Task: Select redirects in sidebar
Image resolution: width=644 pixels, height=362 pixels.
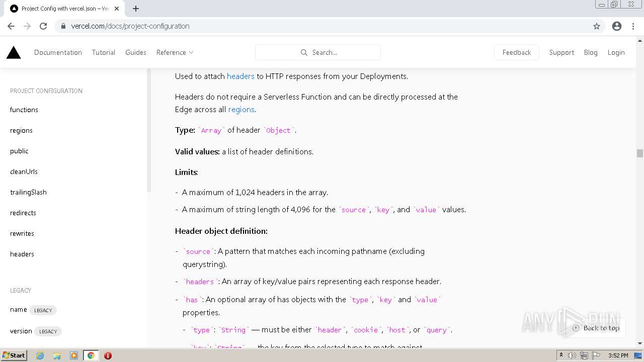Action: [x=23, y=213]
